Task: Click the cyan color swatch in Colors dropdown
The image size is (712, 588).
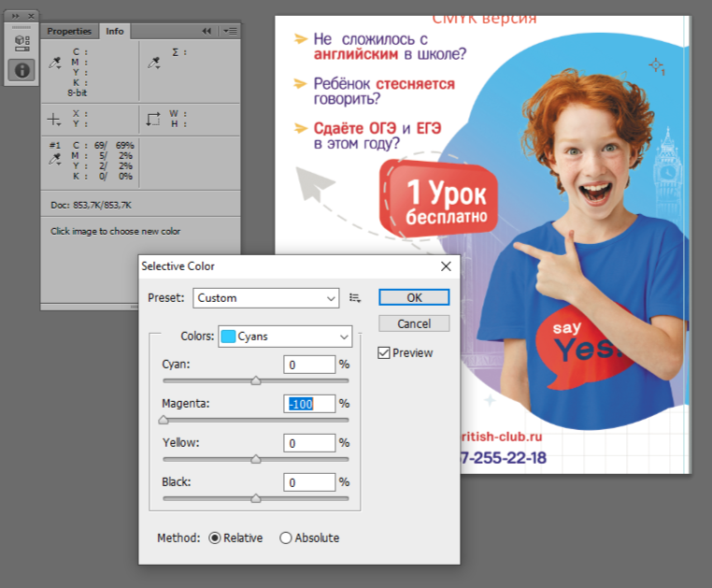Action: point(228,337)
